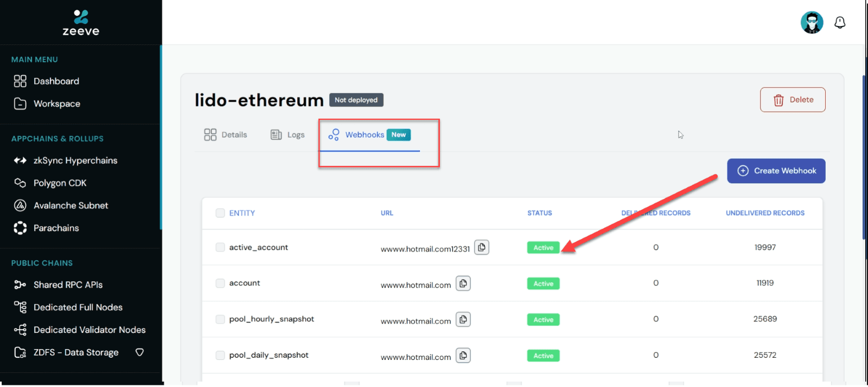
Task: Check the pool_hourly_snapshot row checkbox
Action: tap(220, 319)
